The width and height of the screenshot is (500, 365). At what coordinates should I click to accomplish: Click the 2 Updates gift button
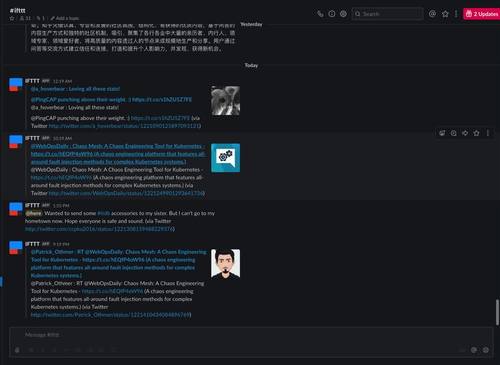481,14
